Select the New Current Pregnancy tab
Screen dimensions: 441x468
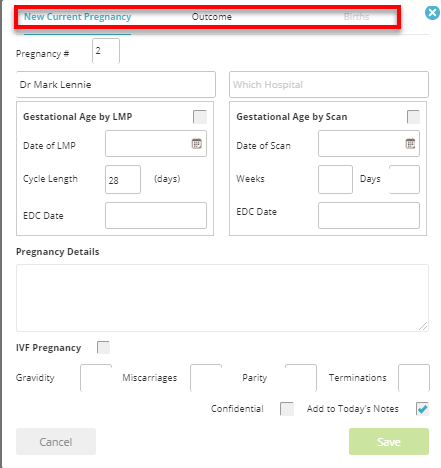78,17
